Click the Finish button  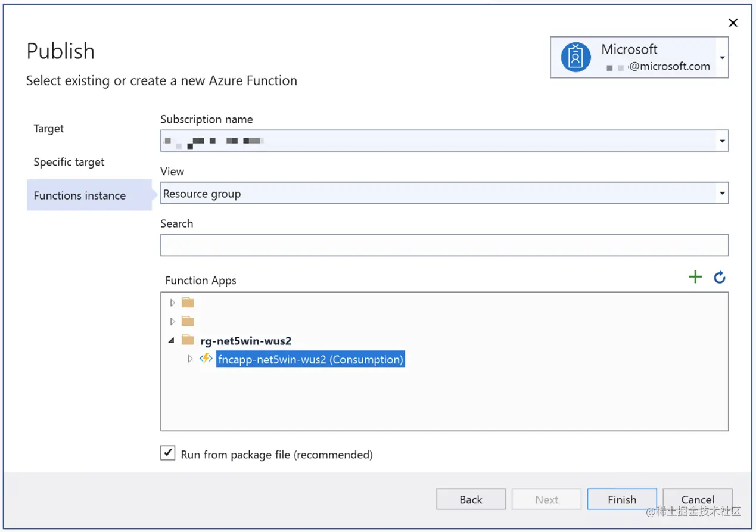(x=621, y=499)
